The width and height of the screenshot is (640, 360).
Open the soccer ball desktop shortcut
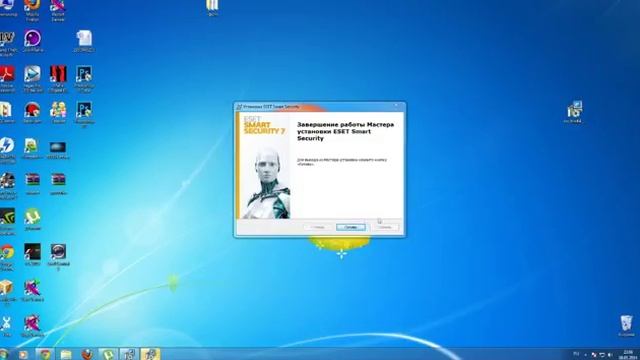pos(7,181)
